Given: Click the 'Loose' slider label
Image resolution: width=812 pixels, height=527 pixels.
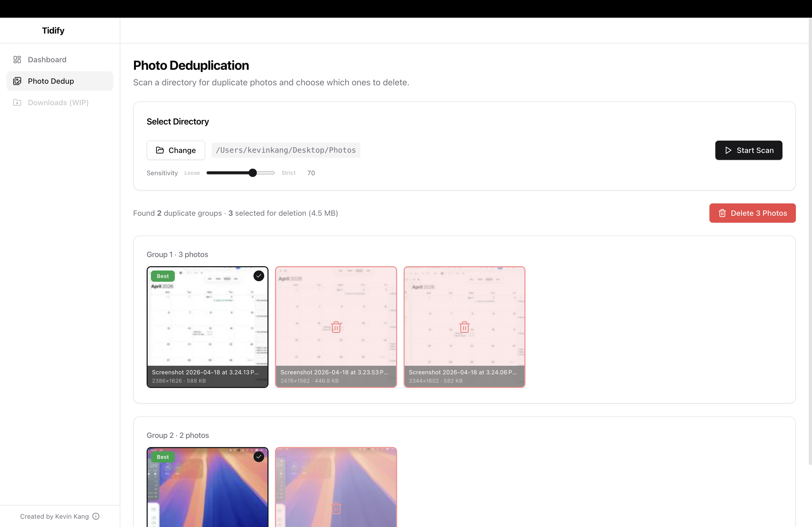Looking at the screenshot, I should click(x=192, y=173).
